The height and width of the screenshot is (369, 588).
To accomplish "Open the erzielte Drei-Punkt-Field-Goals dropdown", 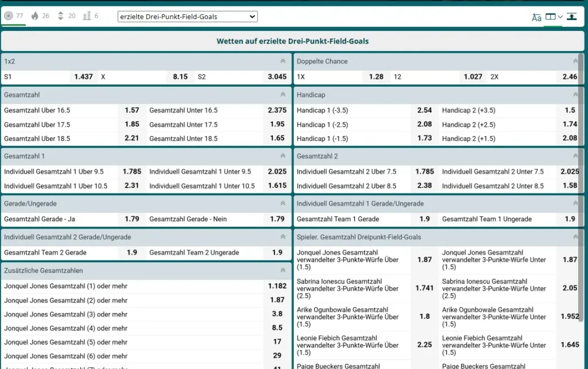I will point(188,17).
